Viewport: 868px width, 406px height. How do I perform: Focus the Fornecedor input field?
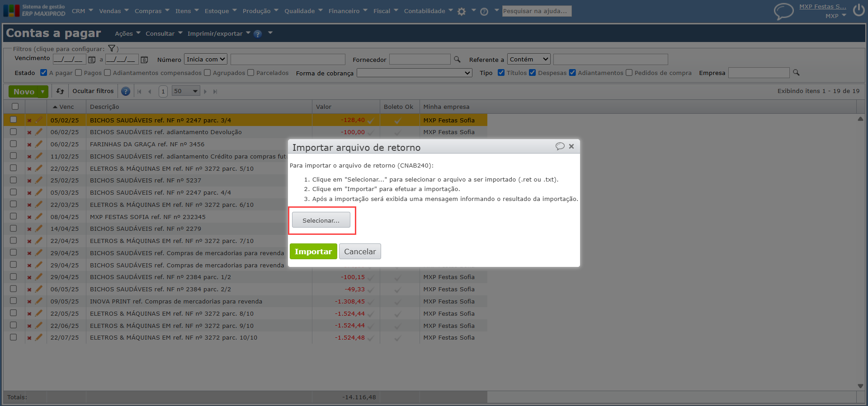(x=420, y=59)
